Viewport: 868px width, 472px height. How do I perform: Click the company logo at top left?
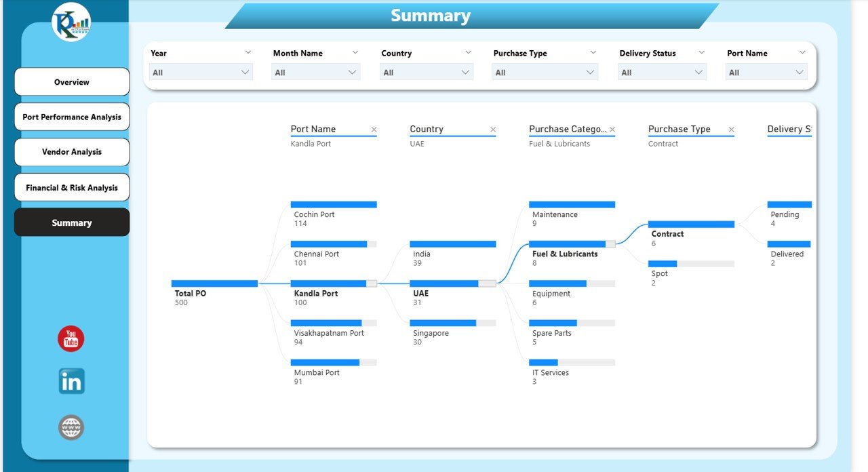pyautogui.click(x=71, y=22)
